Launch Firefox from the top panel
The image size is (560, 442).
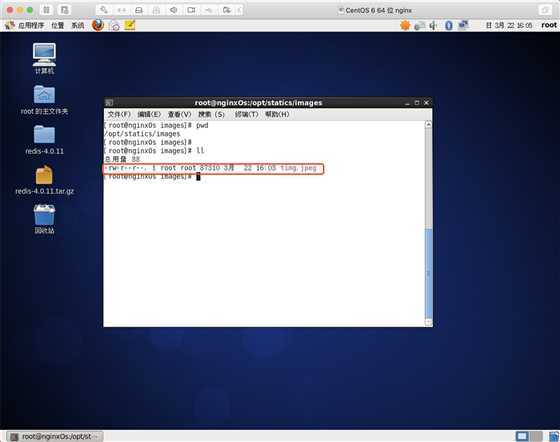pos(98,25)
